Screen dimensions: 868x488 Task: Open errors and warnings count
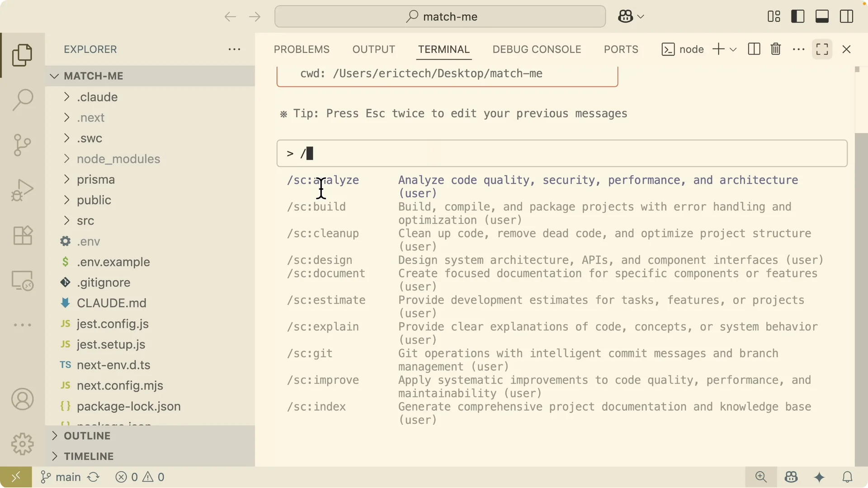tap(140, 477)
